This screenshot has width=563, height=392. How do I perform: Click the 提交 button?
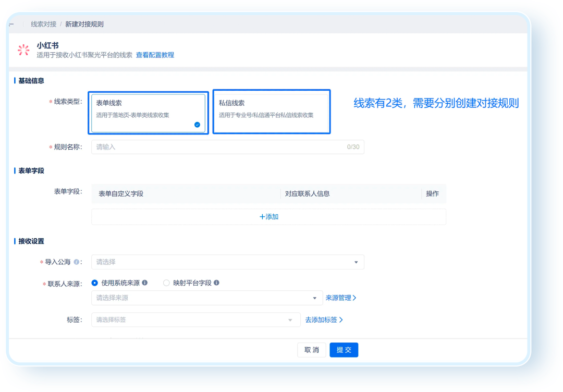[344, 350]
